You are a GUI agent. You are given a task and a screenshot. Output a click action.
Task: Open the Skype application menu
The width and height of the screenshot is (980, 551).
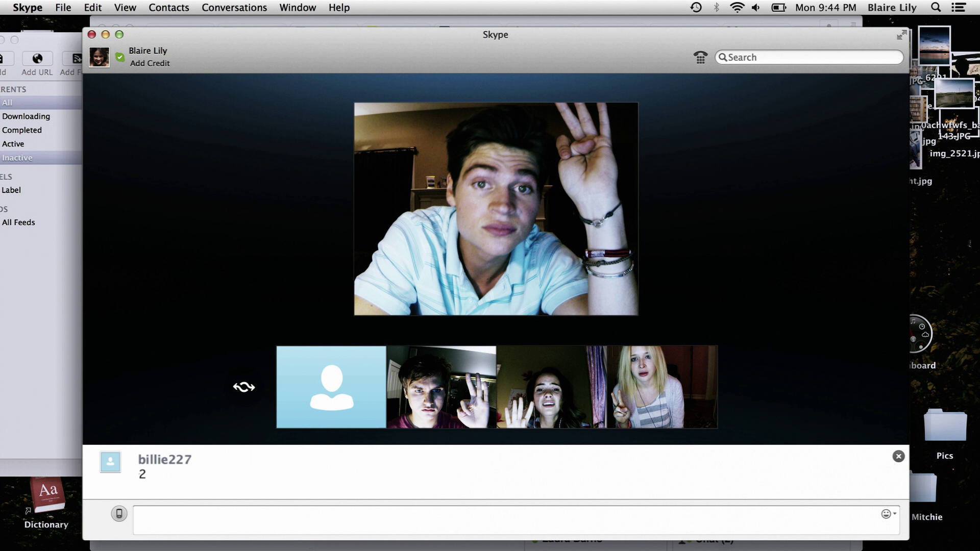pos(28,8)
